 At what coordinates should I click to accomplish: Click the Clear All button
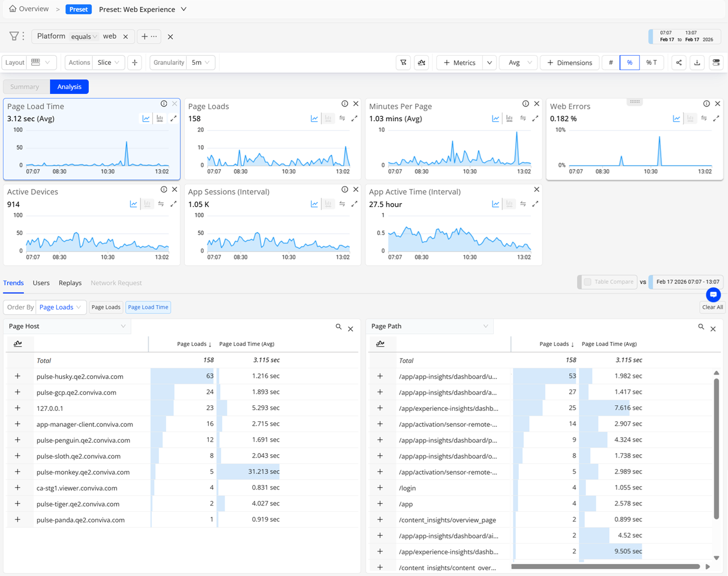[x=712, y=307]
